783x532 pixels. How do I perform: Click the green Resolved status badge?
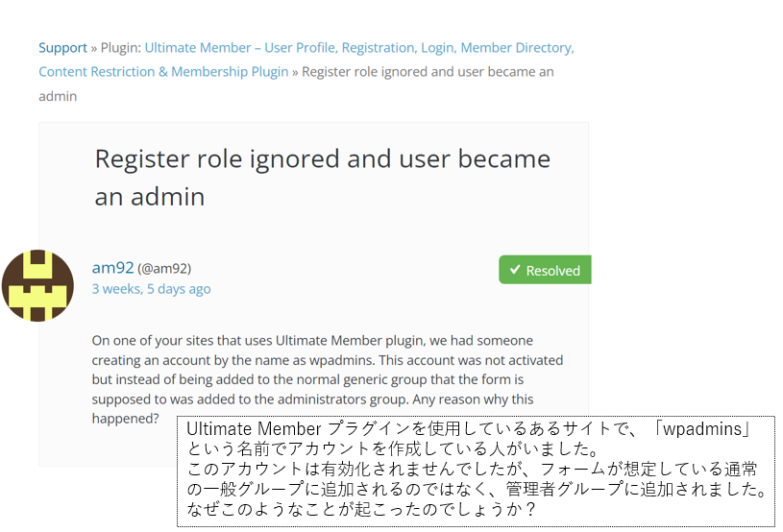(545, 270)
